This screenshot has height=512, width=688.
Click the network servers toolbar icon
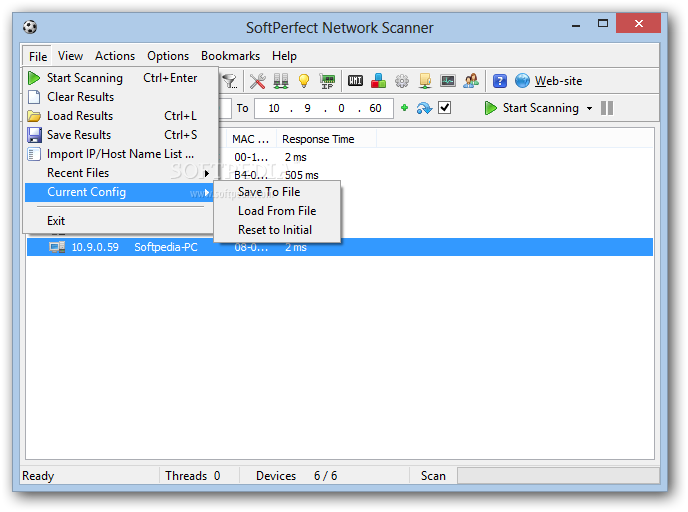(x=281, y=81)
